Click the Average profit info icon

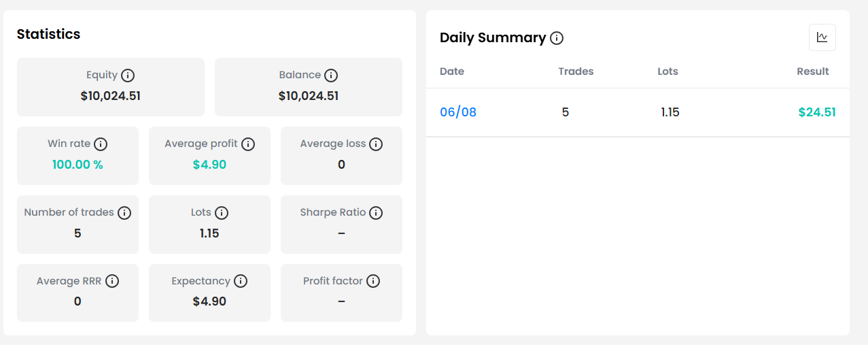(x=248, y=144)
